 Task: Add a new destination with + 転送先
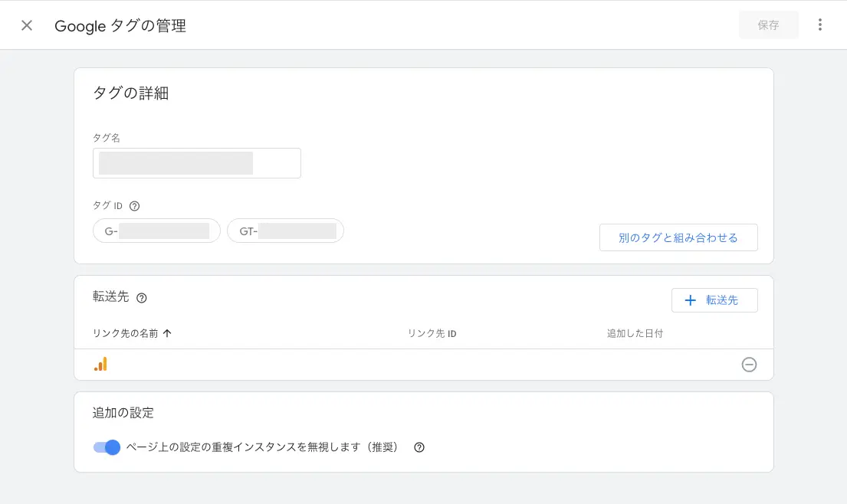[714, 300]
